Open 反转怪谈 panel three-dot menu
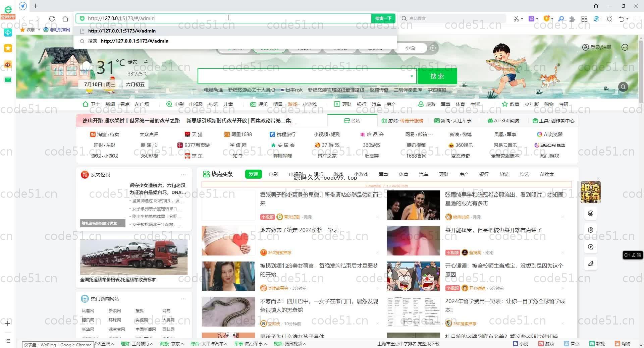Viewport: 644px width, 348px height. [x=183, y=175]
